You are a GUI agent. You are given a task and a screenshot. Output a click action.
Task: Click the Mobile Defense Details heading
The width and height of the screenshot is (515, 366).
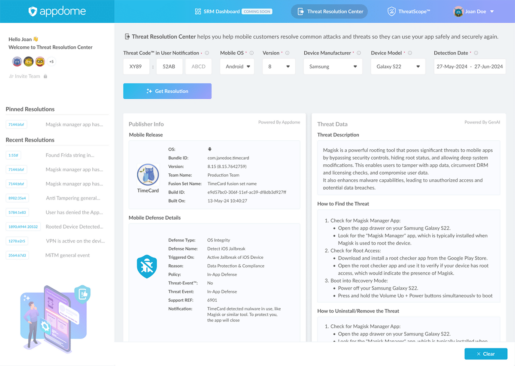[x=155, y=218]
